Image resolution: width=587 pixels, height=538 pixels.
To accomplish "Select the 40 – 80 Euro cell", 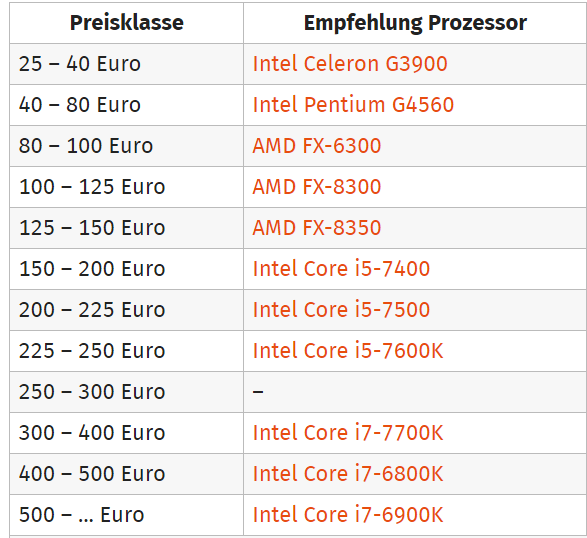I will tap(127, 105).
